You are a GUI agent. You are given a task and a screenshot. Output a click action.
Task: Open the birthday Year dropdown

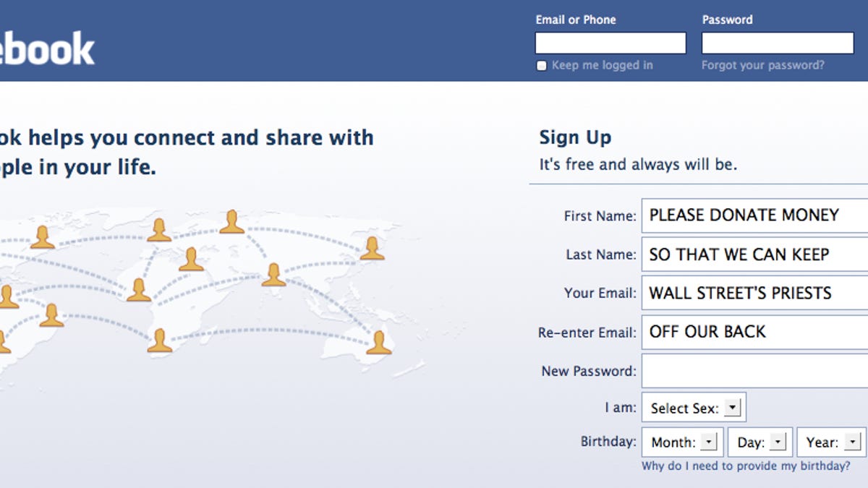[830, 442]
